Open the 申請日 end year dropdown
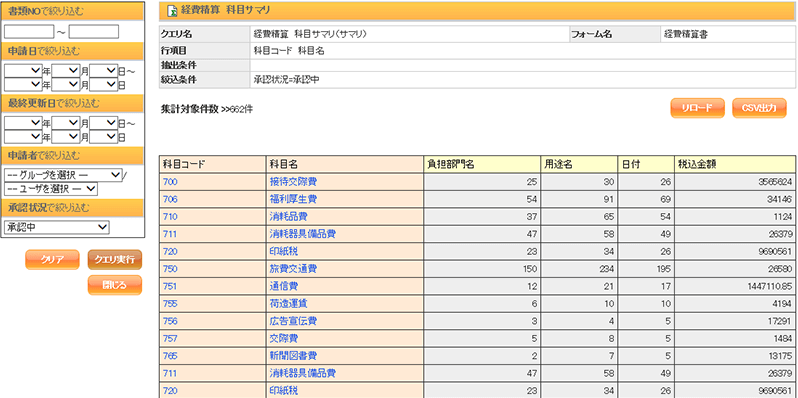The height and width of the screenshot is (398, 798). (x=23, y=84)
